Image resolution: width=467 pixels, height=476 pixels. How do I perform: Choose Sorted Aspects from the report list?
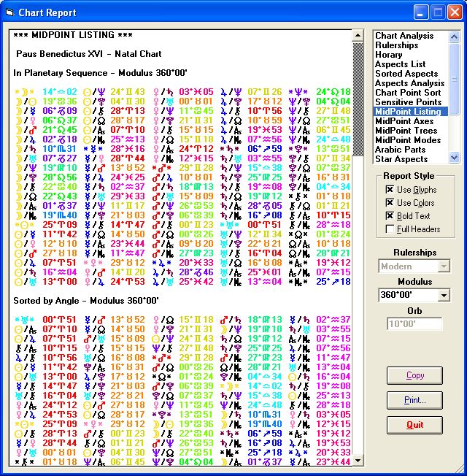(x=406, y=74)
